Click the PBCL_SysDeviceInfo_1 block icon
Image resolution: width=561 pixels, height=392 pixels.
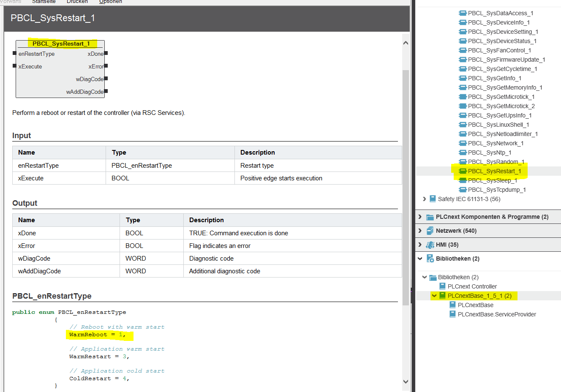coord(463,22)
